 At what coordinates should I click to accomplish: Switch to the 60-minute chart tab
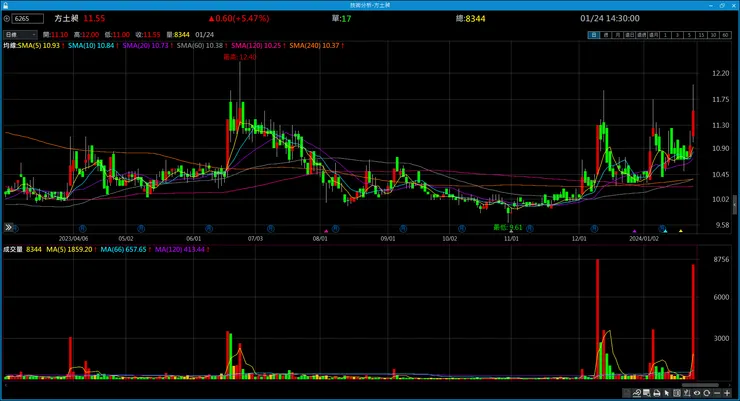pyautogui.click(x=725, y=35)
